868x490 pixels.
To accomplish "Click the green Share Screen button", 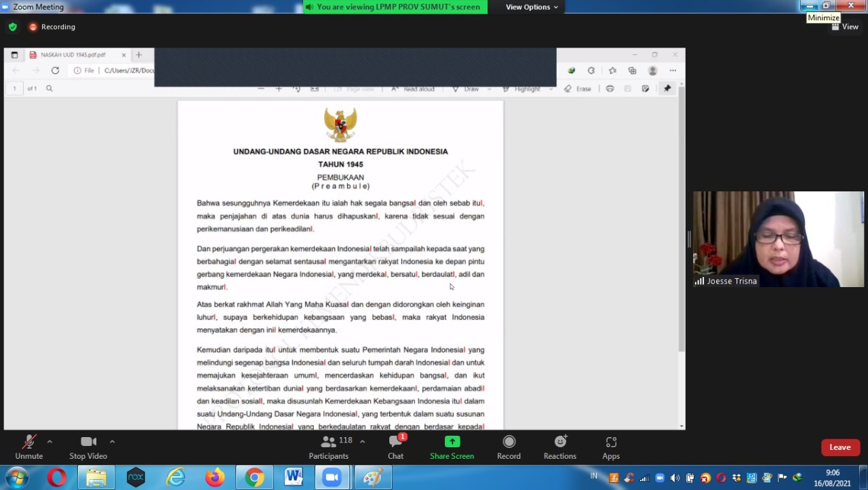I will pyautogui.click(x=452, y=447).
